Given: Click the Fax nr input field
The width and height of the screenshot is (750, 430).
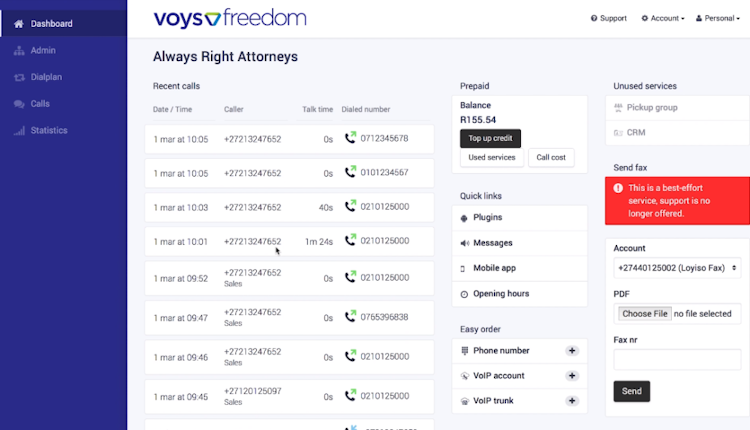Looking at the screenshot, I should tap(677, 359).
